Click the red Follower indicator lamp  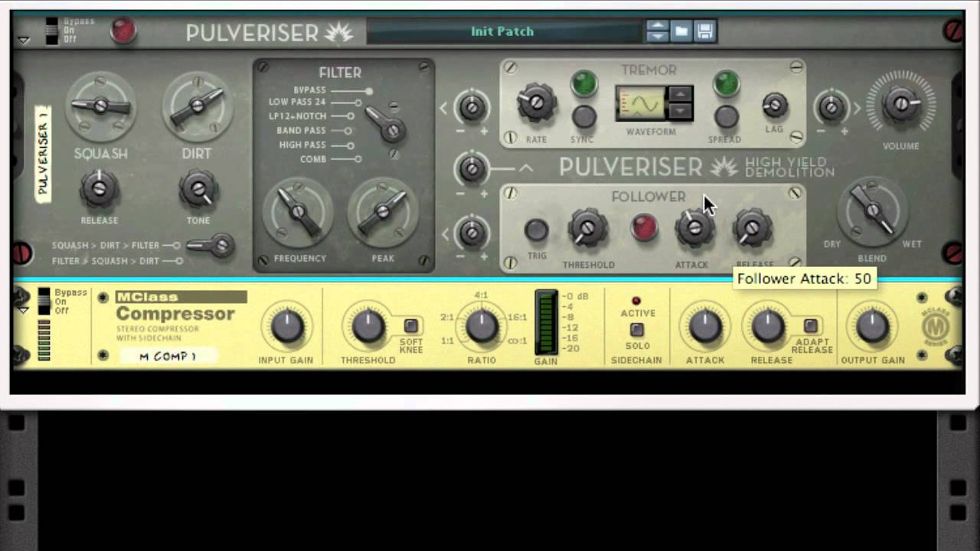tap(644, 229)
